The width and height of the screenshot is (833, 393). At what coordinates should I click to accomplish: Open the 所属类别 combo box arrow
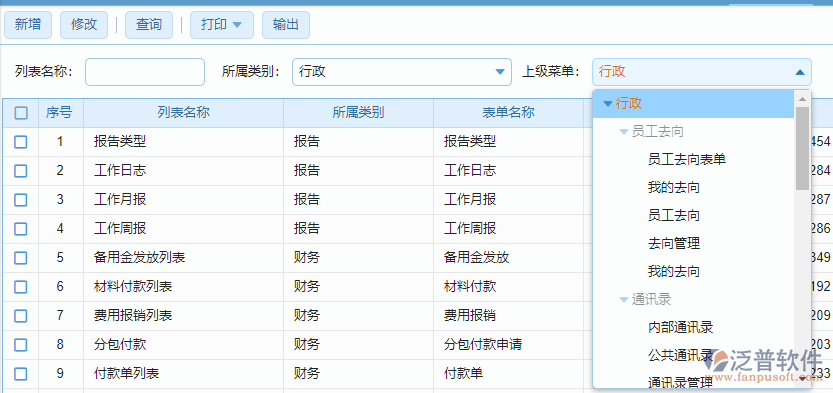click(500, 72)
